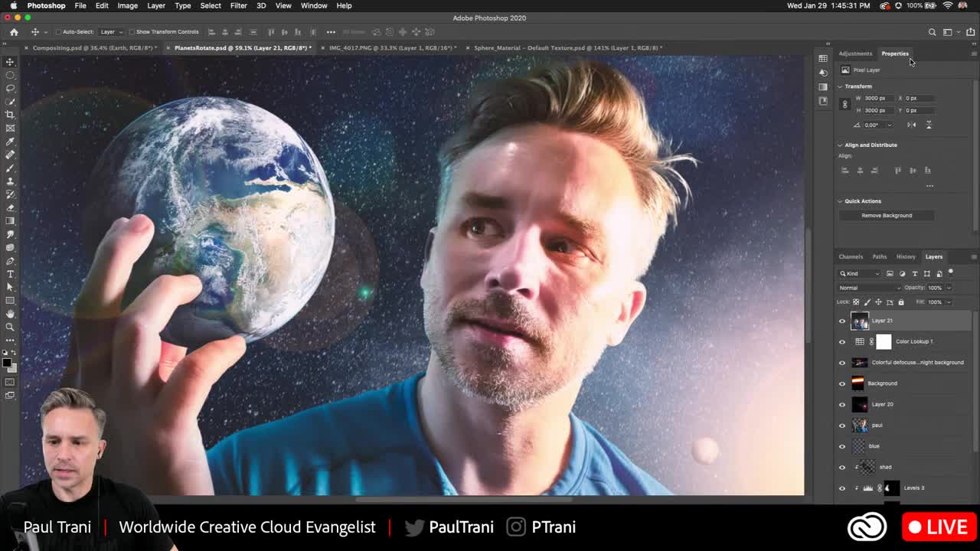Filter layers by type (T) icon
This screenshot has width=980, height=551.
pos(914,273)
